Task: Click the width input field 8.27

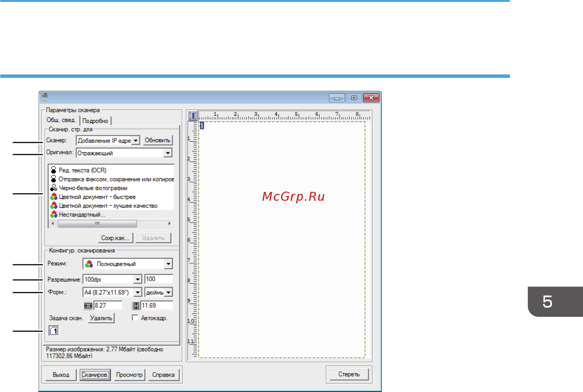Action: click(x=108, y=306)
